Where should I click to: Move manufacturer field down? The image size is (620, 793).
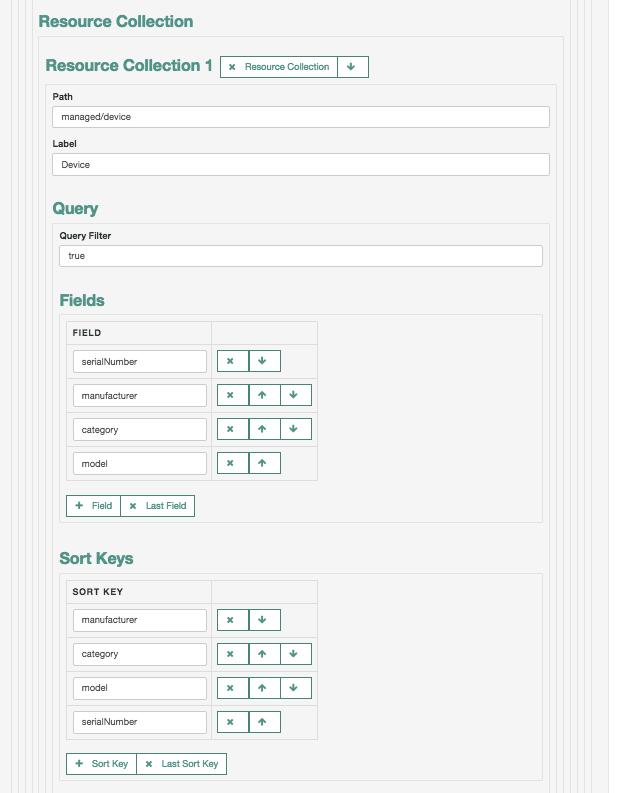[296, 395]
